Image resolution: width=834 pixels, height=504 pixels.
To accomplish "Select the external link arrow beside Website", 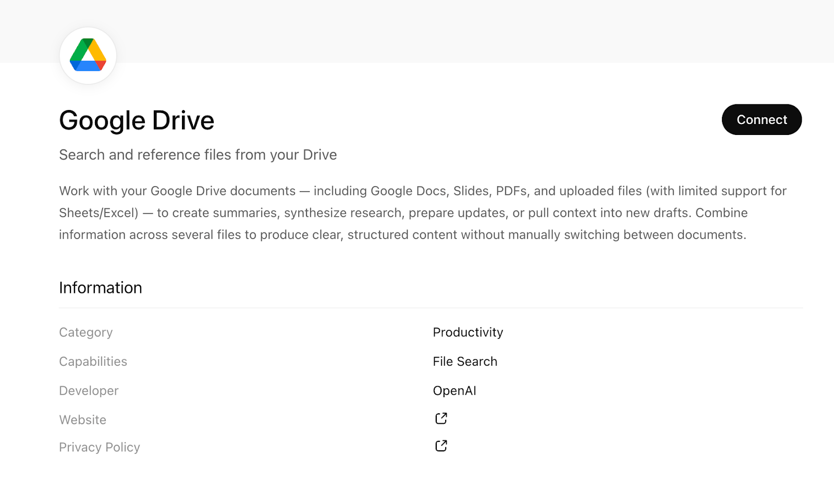I will pyautogui.click(x=440, y=418).
